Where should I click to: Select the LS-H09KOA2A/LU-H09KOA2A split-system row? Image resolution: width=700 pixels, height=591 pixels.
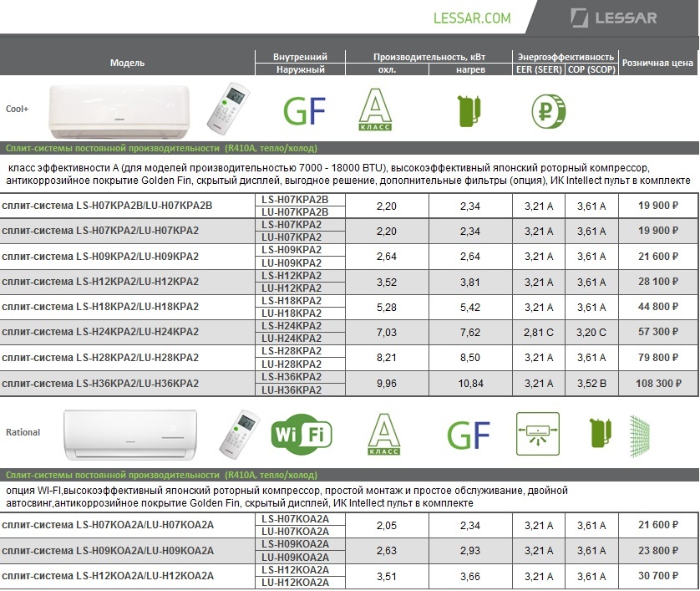[108, 551]
